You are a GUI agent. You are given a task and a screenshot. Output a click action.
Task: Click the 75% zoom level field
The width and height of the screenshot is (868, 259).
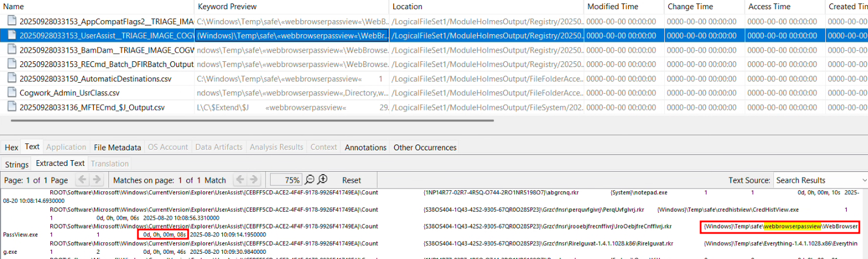[x=286, y=180]
